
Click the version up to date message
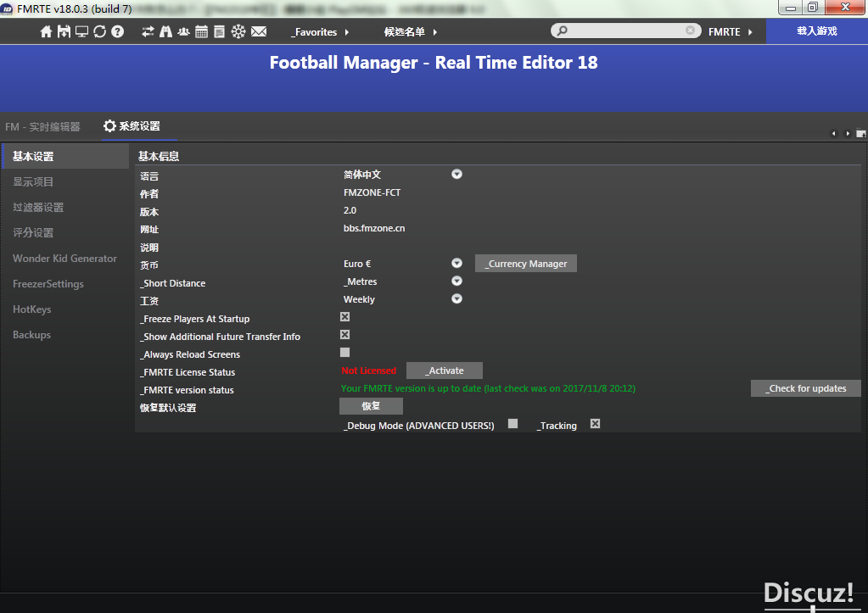click(x=488, y=388)
